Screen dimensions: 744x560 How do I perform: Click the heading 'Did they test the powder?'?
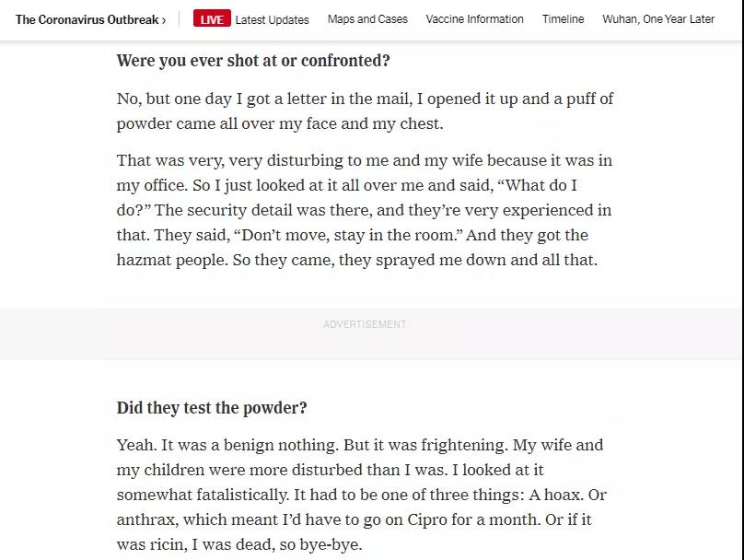[x=212, y=408]
